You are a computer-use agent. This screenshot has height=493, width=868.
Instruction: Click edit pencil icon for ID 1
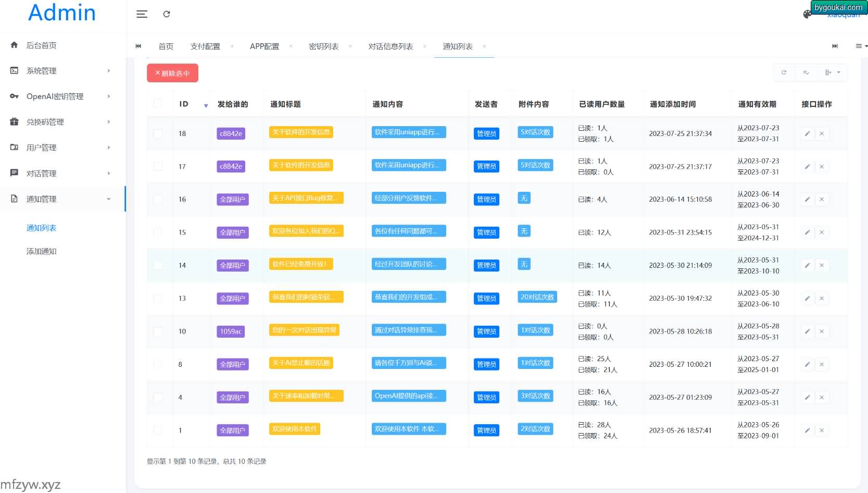point(807,430)
